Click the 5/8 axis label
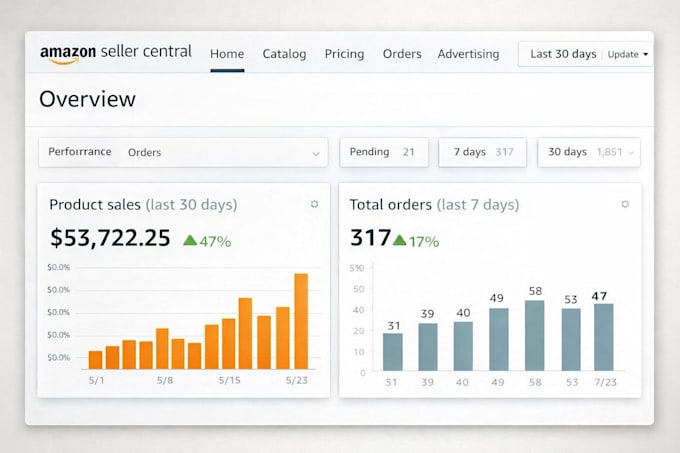The width and height of the screenshot is (680, 453). (165, 380)
